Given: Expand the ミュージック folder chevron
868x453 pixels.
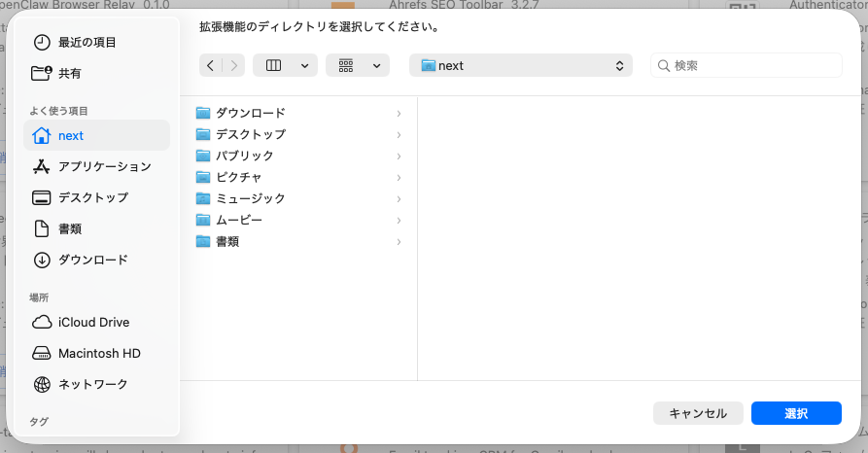Looking at the screenshot, I should tap(399, 198).
